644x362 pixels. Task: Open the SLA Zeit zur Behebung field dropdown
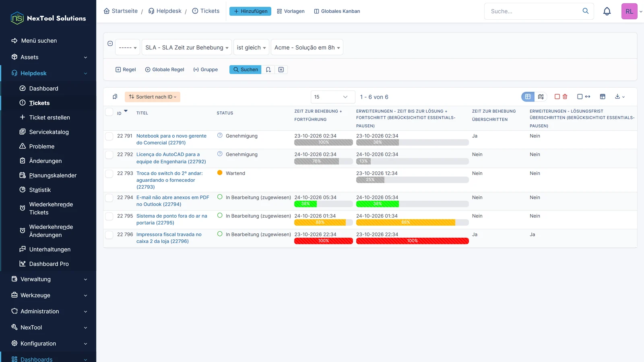[x=187, y=47]
